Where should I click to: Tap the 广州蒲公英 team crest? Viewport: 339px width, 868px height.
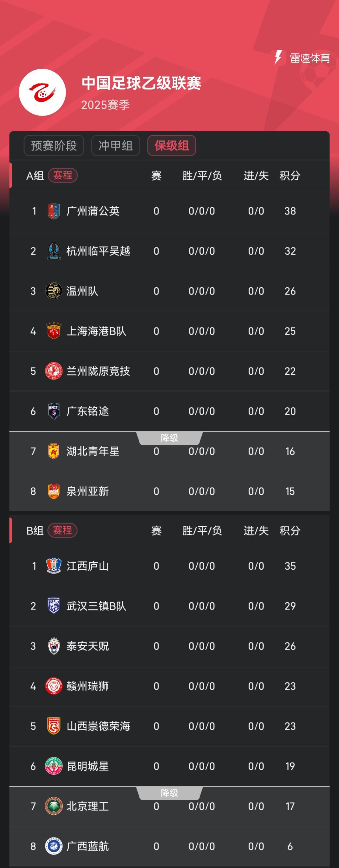coord(54,211)
